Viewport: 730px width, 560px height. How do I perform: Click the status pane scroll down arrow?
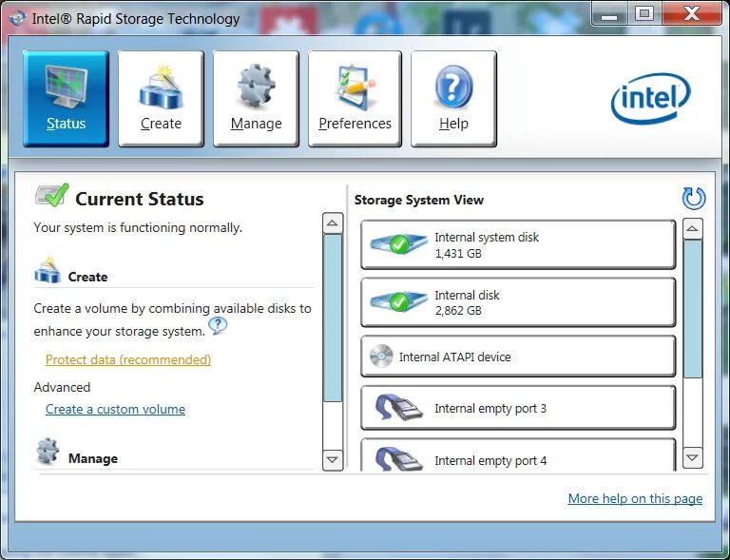point(333,460)
